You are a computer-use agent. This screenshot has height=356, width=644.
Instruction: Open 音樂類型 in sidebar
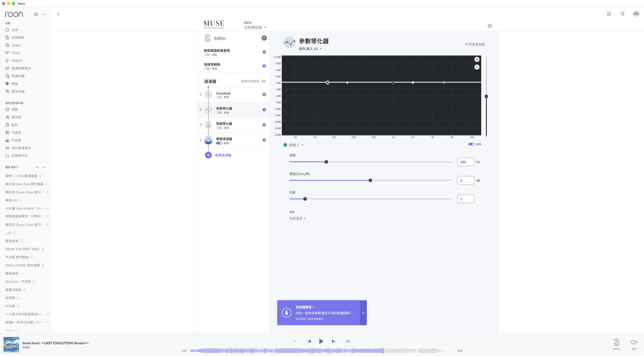tap(18, 37)
